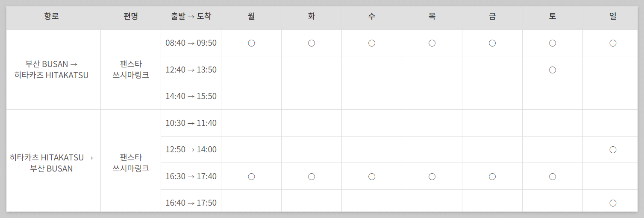This screenshot has width=644, height=218.
Task: Click the 16:30 → 17:40 Saturday circle
Action: [553, 177]
